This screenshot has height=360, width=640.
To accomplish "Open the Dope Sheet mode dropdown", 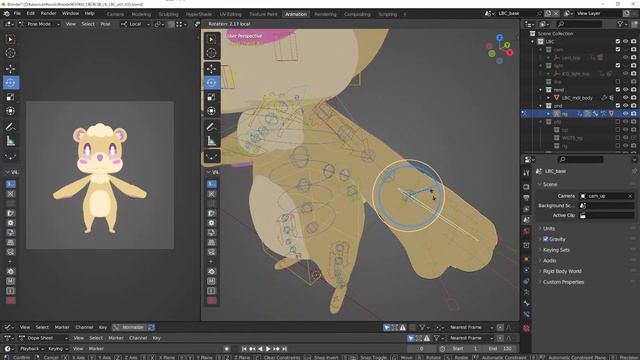I will (43, 338).
